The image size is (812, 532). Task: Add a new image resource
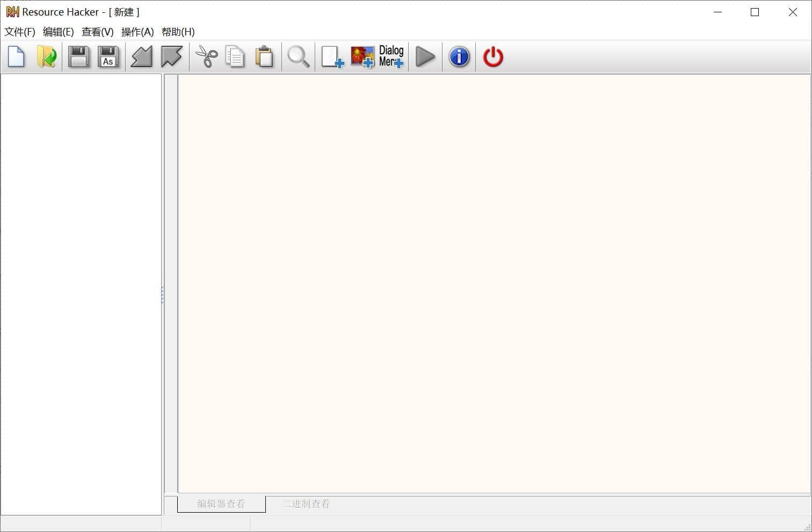coord(362,57)
